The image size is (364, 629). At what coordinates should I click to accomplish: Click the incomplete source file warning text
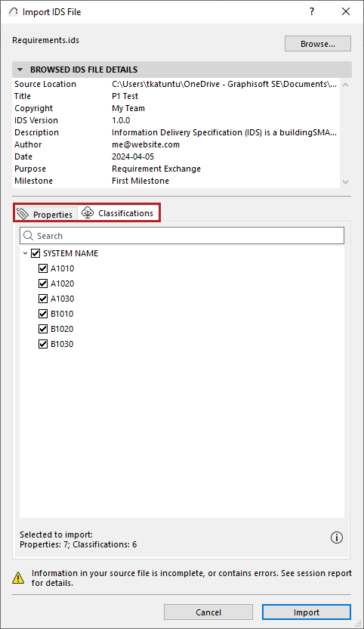192,578
